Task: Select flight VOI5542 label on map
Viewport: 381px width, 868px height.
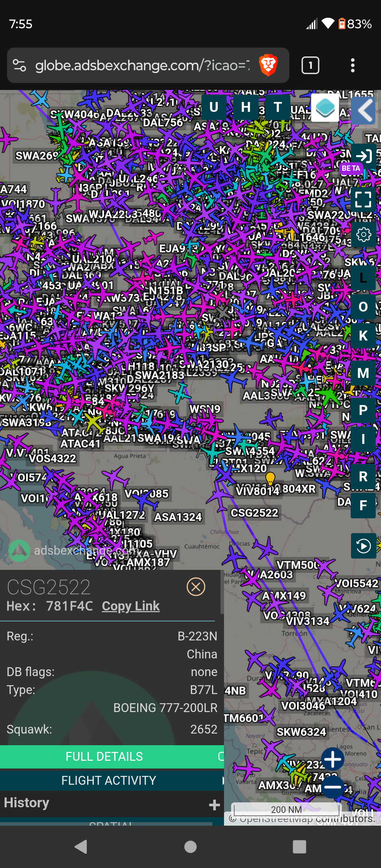Action: point(357,583)
